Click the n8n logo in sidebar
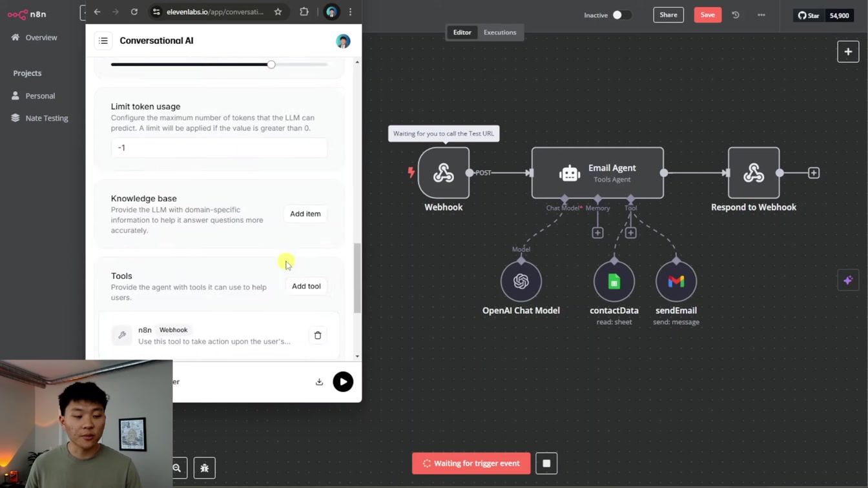 [27, 14]
